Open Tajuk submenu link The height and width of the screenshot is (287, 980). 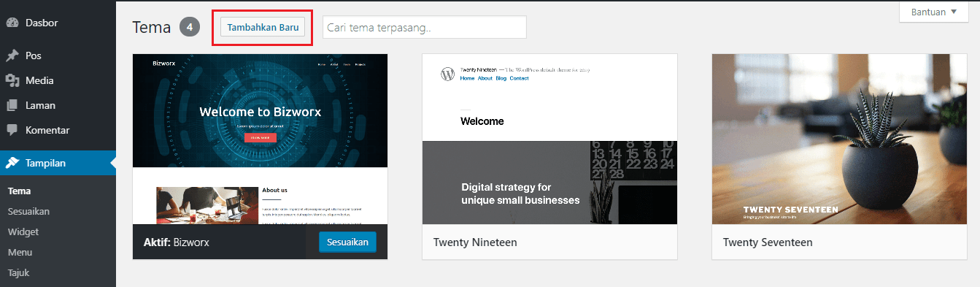point(19,273)
